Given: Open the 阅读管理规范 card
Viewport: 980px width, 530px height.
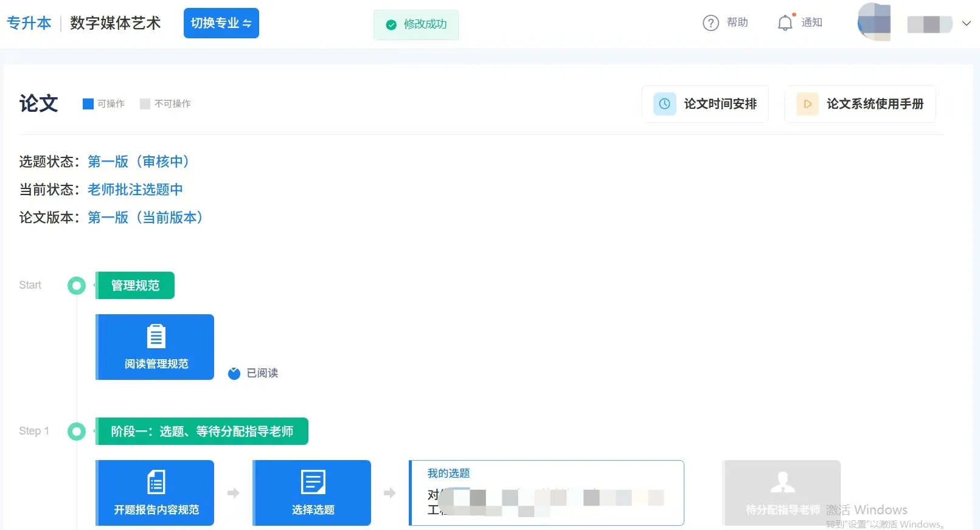Looking at the screenshot, I should point(155,347).
